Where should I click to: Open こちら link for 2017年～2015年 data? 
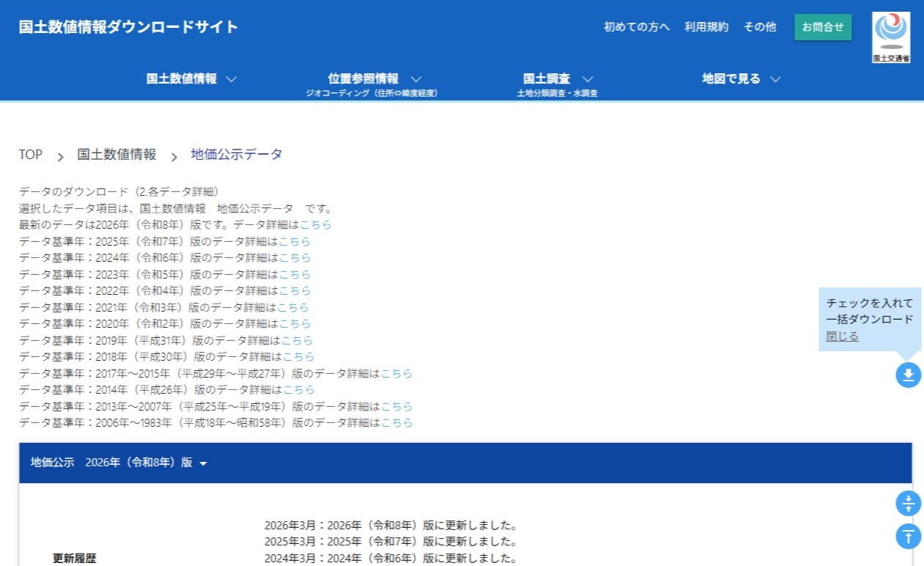pyautogui.click(x=396, y=373)
